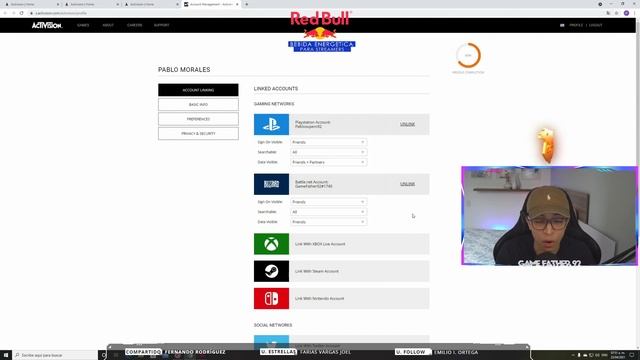Click the Windows taskbar search box
The image size is (640, 360).
55,355
